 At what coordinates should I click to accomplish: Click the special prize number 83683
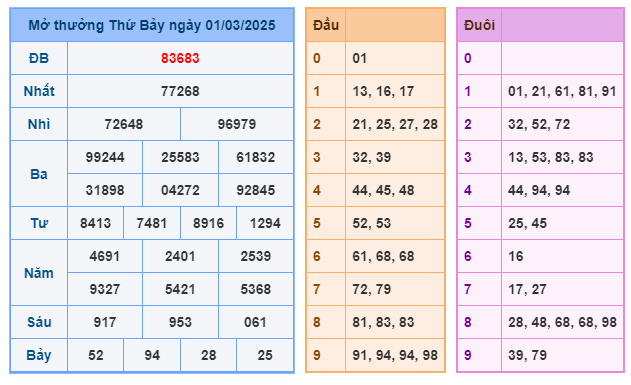[x=180, y=58]
